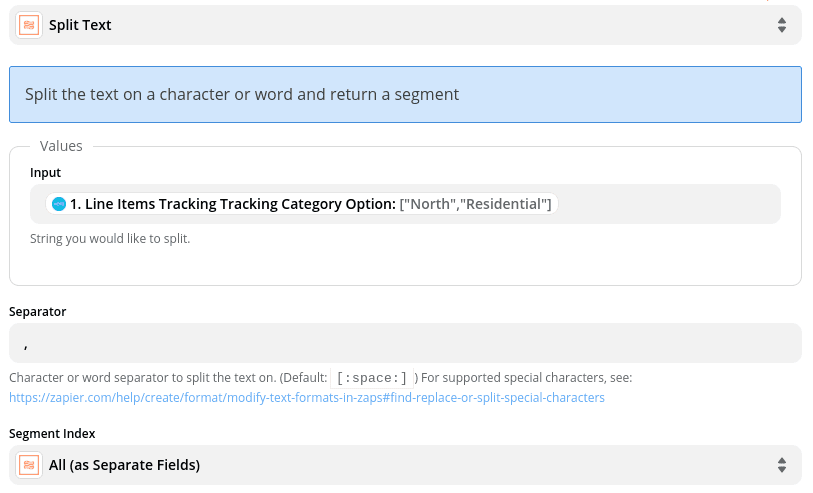Viewport: 813px width, 493px height.
Task: Click the Xero icon in the Input pill
Action: pos(59,204)
